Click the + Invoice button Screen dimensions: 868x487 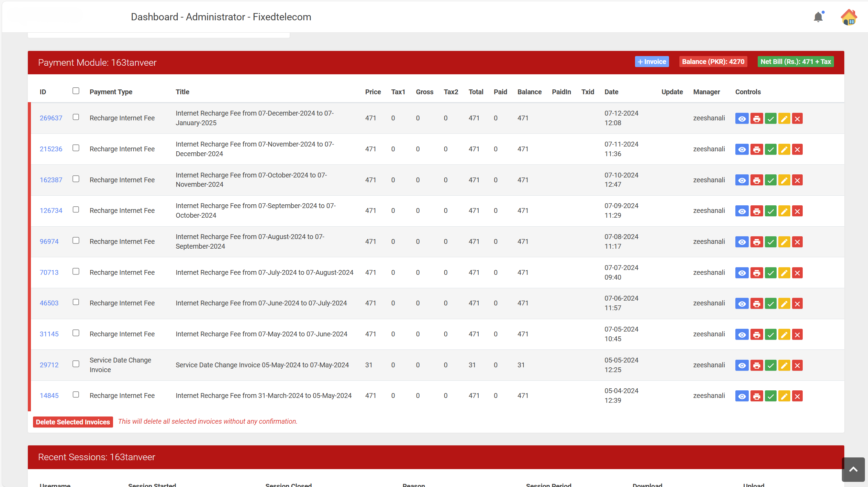[x=652, y=62]
